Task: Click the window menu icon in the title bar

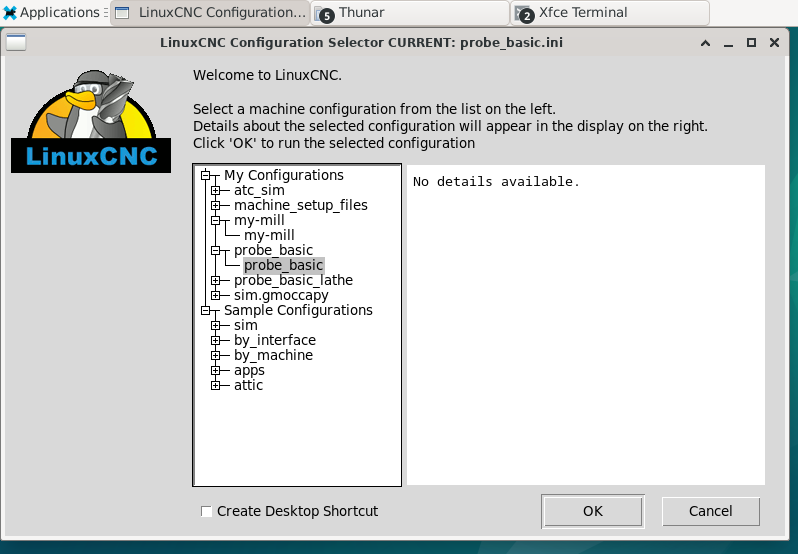Action: (16, 42)
